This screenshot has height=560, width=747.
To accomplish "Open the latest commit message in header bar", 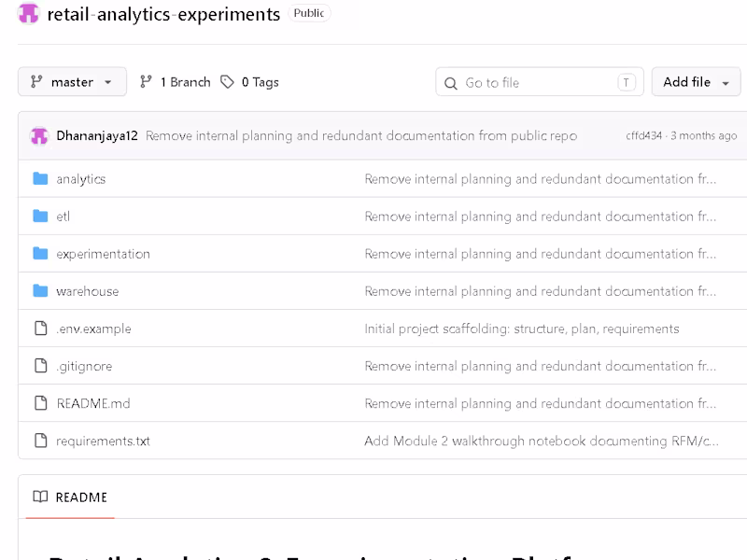I will 361,135.
